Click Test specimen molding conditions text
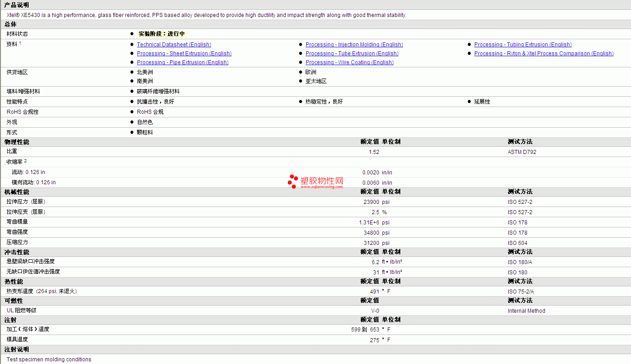Image resolution: width=631 pixels, height=364 pixels. pyautogui.click(x=49, y=360)
